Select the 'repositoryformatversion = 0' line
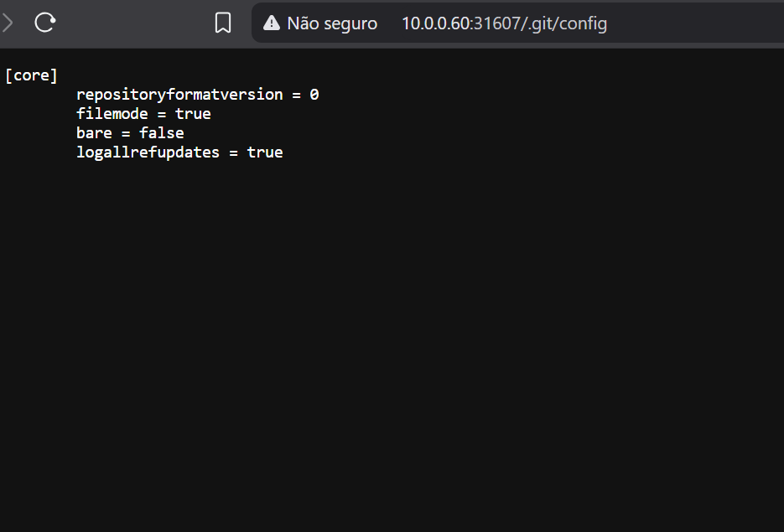Viewport: 784px width, 532px height. pos(198,95)
